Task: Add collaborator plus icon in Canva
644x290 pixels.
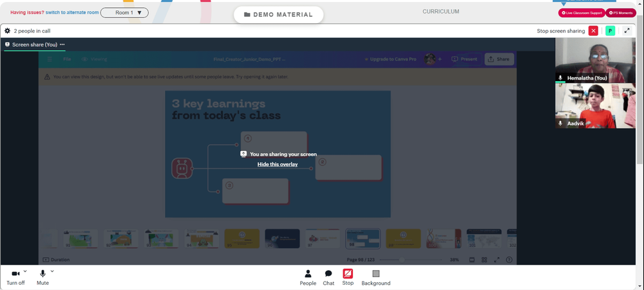Action: click(x=440, y=59)
